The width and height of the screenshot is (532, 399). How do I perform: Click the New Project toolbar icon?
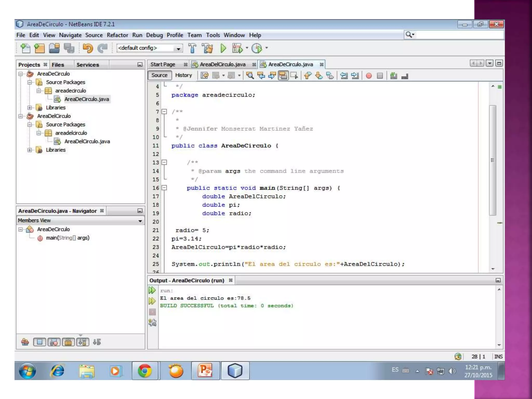[39, 48]
